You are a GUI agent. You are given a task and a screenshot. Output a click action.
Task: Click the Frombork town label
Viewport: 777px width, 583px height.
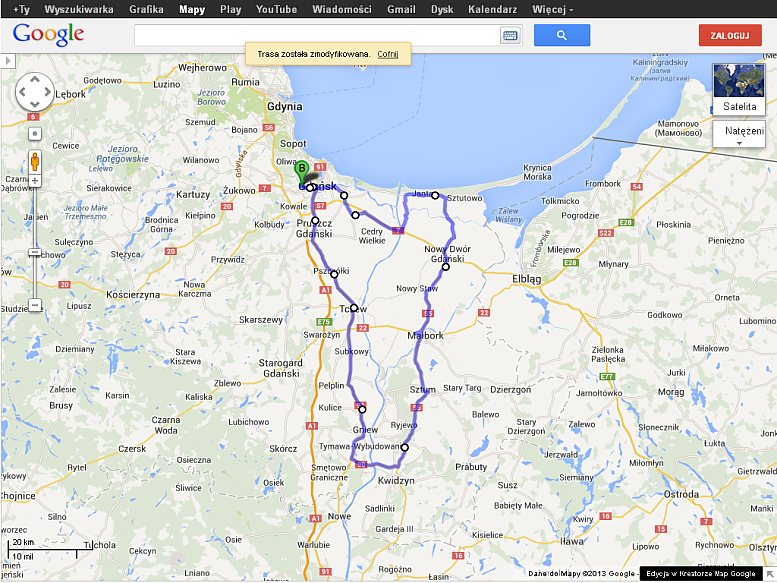click(x=603, y=184)
